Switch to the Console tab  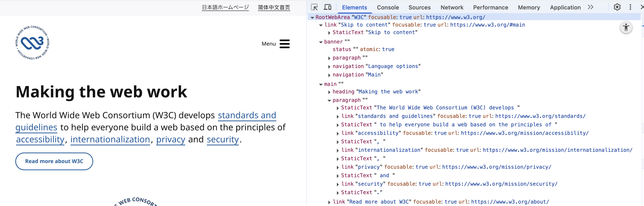[x=388, y=8]
